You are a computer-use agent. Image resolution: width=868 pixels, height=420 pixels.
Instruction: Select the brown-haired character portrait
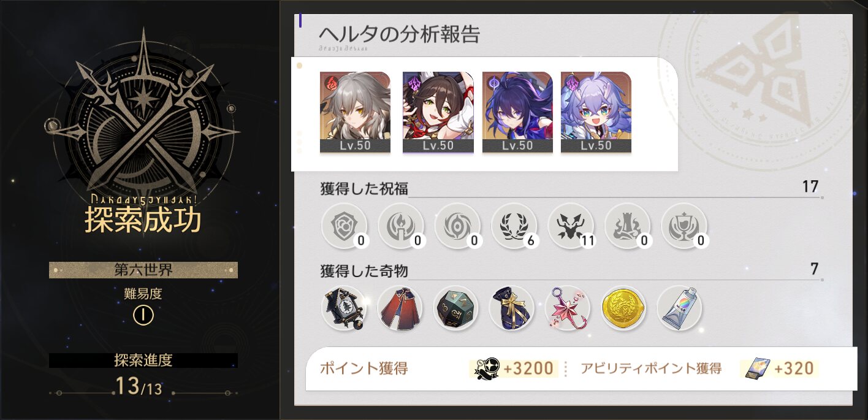tap(438, 112)
